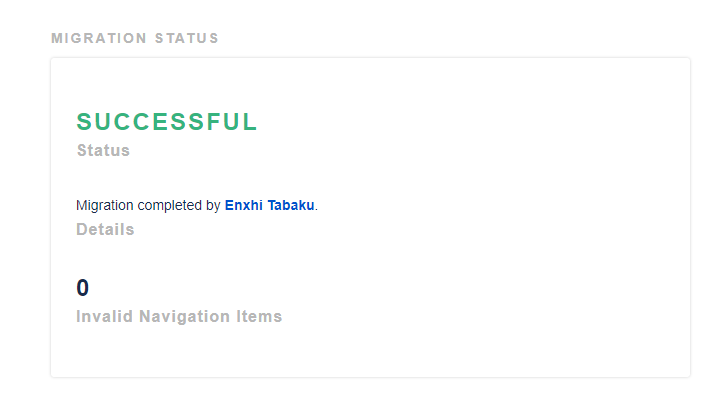Click first name "Enxhi" in the blue link
The width and height of the screenshot is (706, 406).
(x=244, y=205)
